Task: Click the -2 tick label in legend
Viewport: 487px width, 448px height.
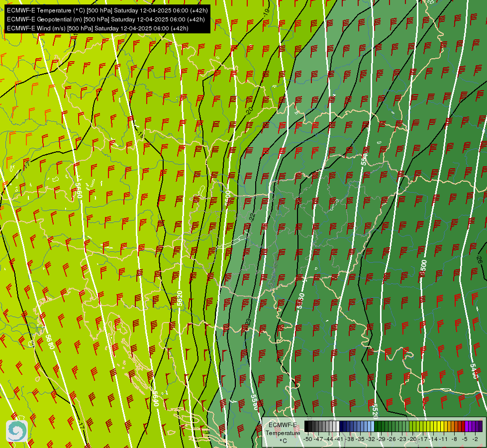Action: pyautogui.click(x=475, y=440)
